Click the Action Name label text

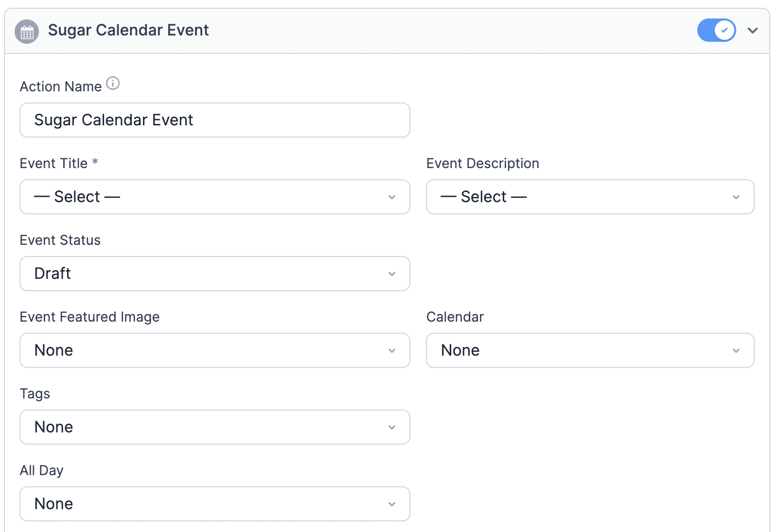61,86
